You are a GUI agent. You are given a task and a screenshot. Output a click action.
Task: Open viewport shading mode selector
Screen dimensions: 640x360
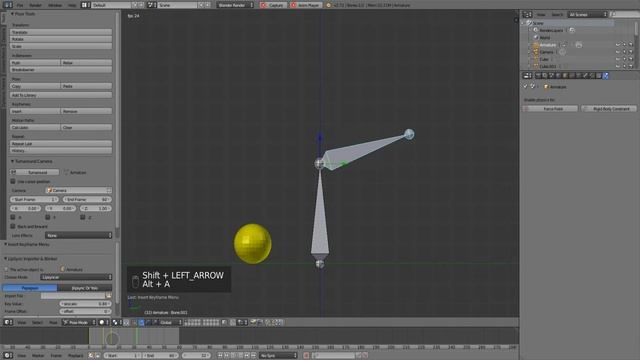click(103, 322)
